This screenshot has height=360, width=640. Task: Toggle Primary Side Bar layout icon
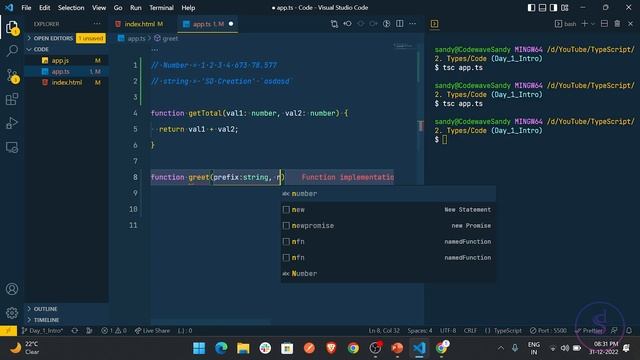[x=531, y=8]
